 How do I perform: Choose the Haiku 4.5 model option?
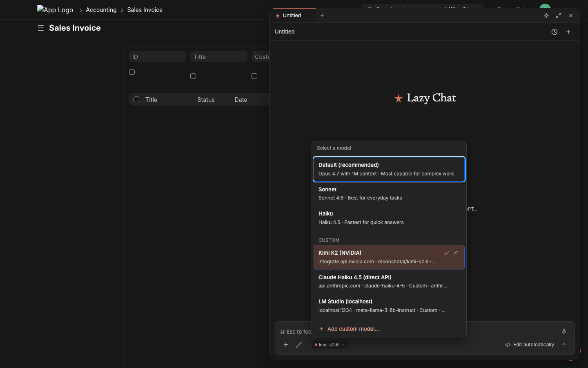tap(389, 218)
